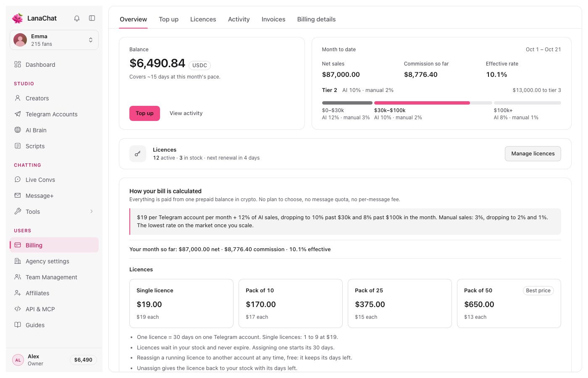Viewport: 588px width, 378px height.
Task: Open the Emma account switcher dropdown
Action: click(54, 40)
